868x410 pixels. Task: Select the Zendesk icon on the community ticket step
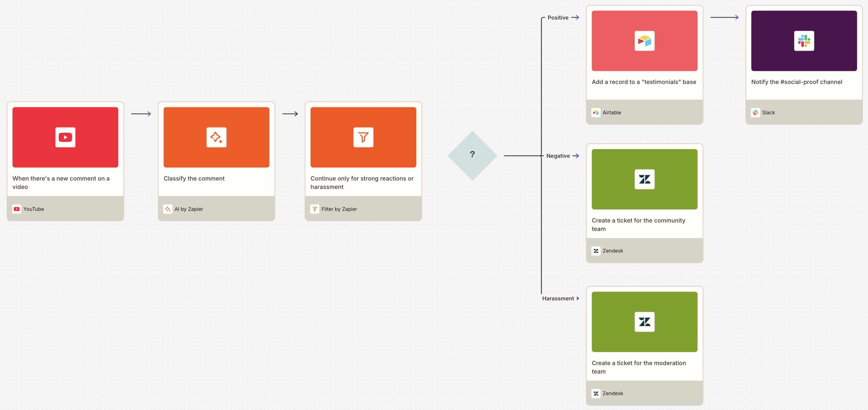(645, 179)
